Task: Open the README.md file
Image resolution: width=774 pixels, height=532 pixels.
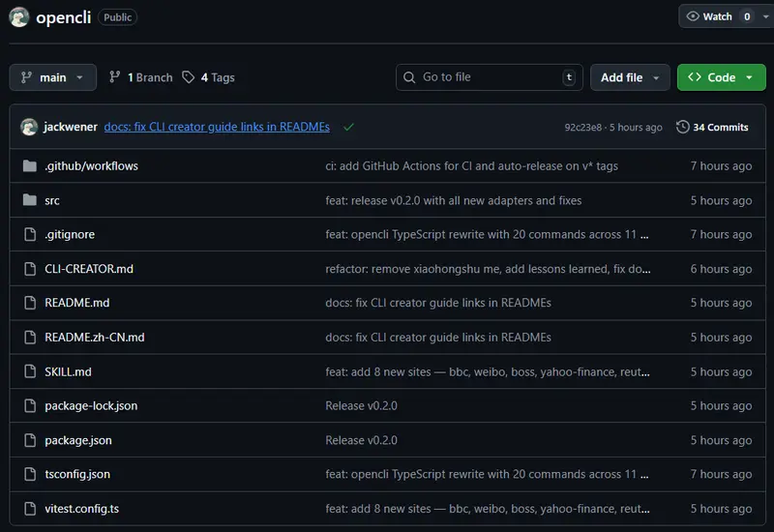Action: (x=77, y=303)
